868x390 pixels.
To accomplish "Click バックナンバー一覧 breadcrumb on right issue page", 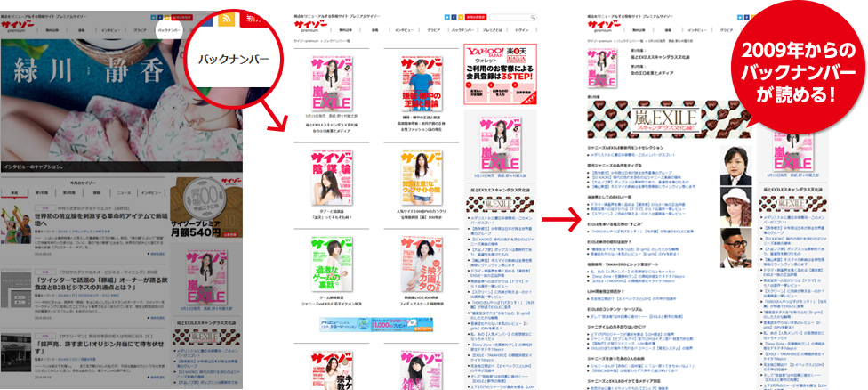I will [x=631, y=42].
